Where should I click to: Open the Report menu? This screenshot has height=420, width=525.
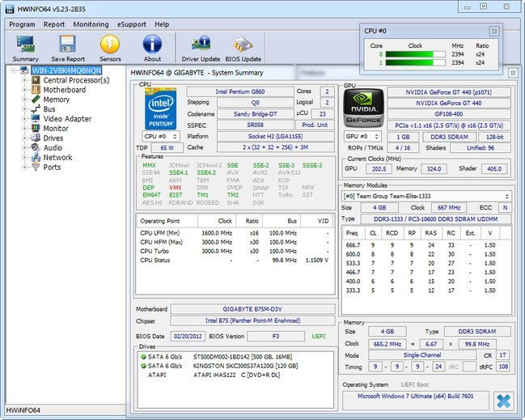click(x=54, y=24)
